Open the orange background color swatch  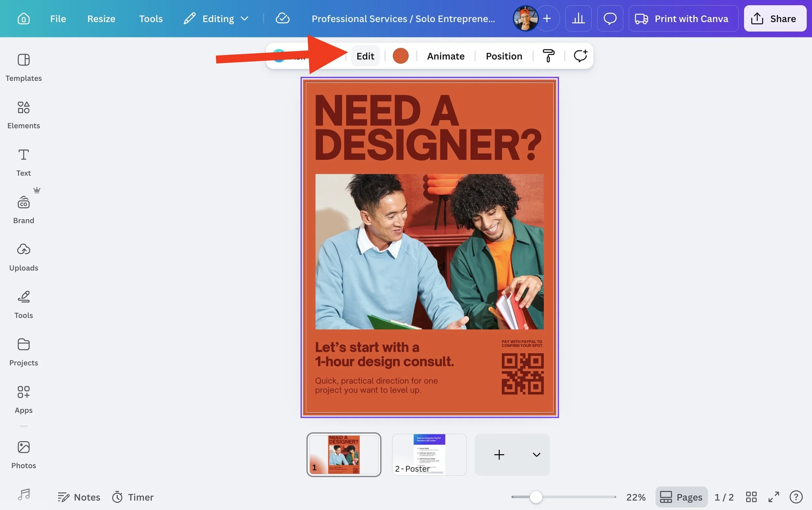pos(400,56)
